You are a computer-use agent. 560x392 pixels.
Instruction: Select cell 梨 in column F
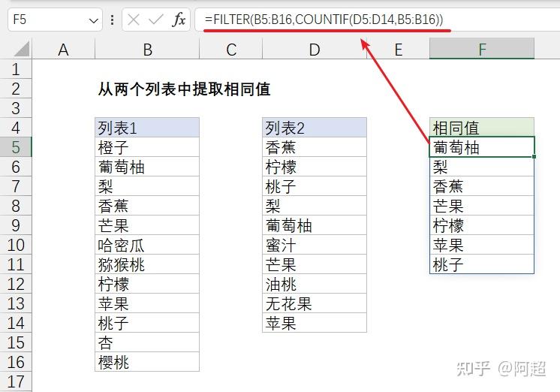pos(482,167)
